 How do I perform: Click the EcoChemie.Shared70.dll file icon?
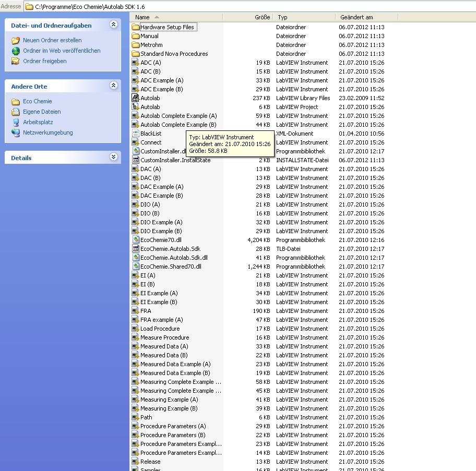click(135, 267)
